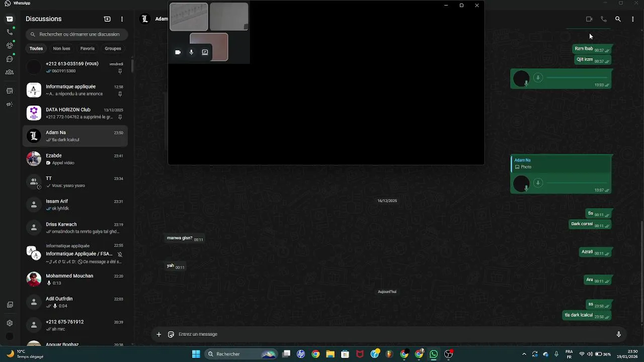Open the Windows Start menu
644x362 pixels.
click(196, 354)
